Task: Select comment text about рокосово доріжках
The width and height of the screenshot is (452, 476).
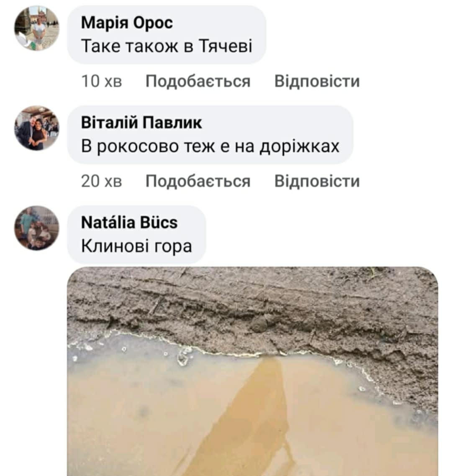Action: pos(210,146)
